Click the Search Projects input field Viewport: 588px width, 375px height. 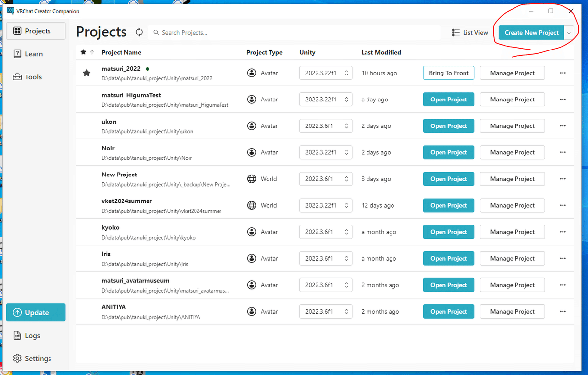(x=294, y=32)
